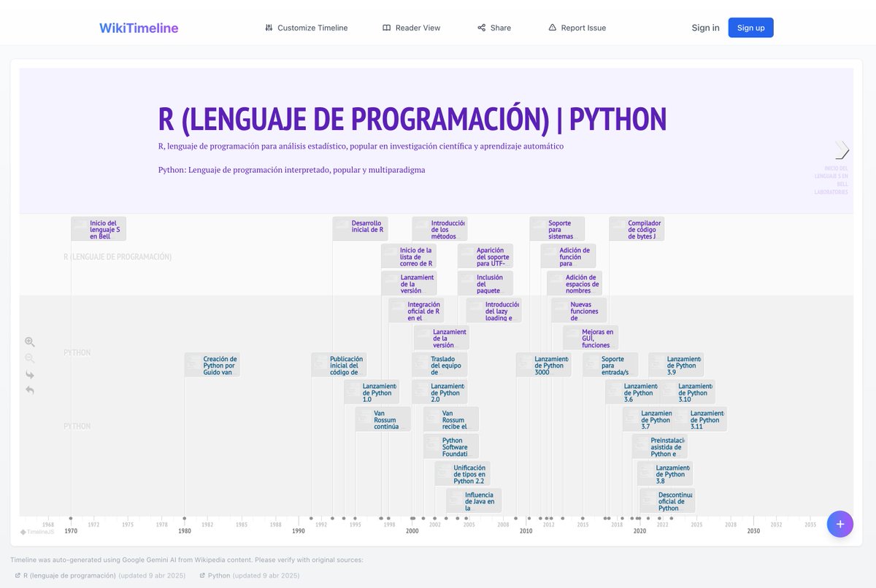
Task: Select 'Creación de Python por Guido van' event
Action: tap(212, 365)
